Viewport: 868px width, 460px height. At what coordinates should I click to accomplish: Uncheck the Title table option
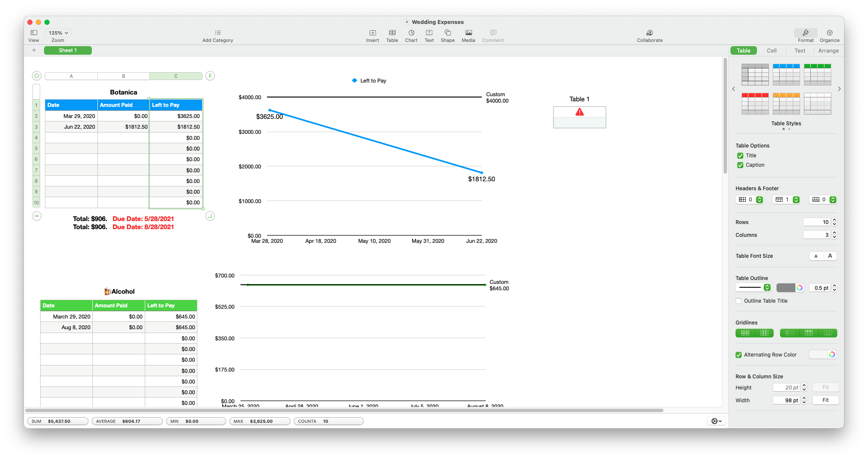click(740, 156)
